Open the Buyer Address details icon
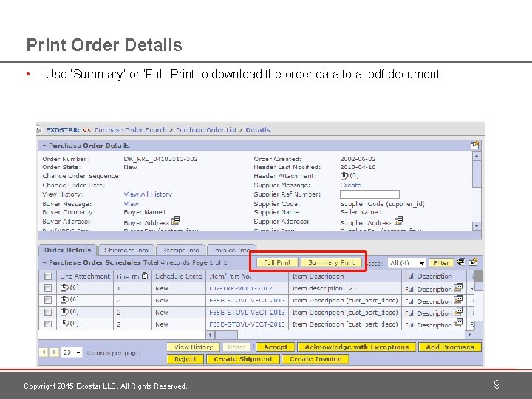This screenshot has width=532, height=399. tap(176, 221)
